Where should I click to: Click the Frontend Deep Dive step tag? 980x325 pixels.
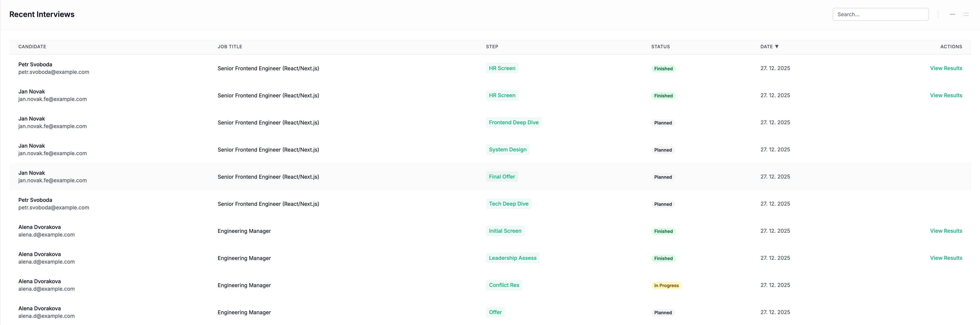pyautogui.click(x=513, y=122)
